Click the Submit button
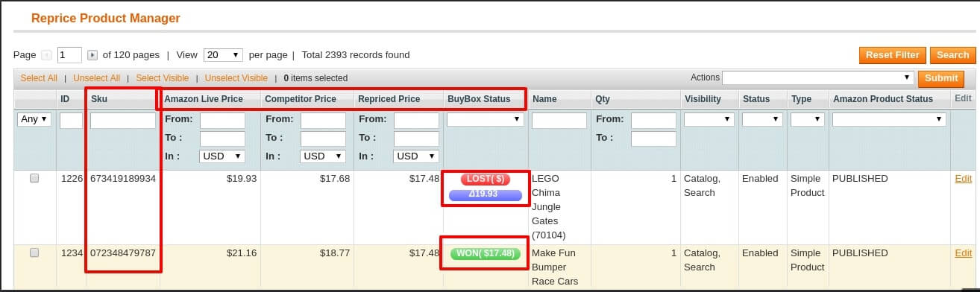 (x=940, y=78)
